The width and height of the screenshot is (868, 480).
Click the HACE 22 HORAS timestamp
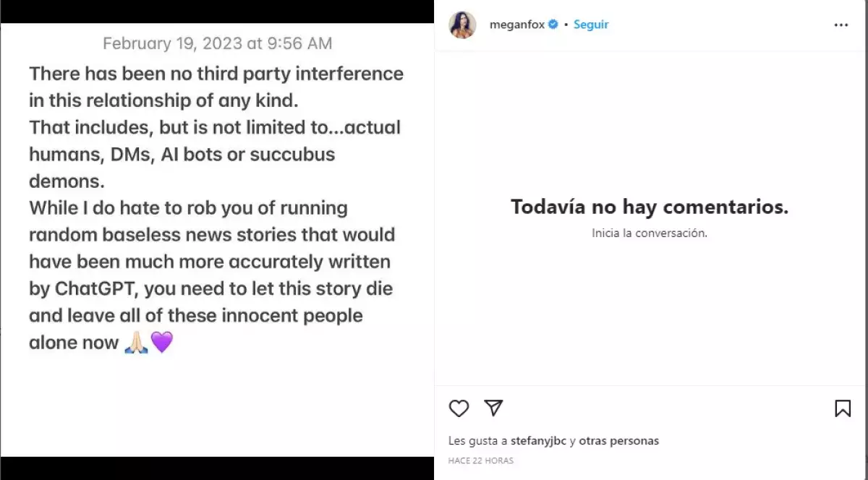click(x=480, y=460)
